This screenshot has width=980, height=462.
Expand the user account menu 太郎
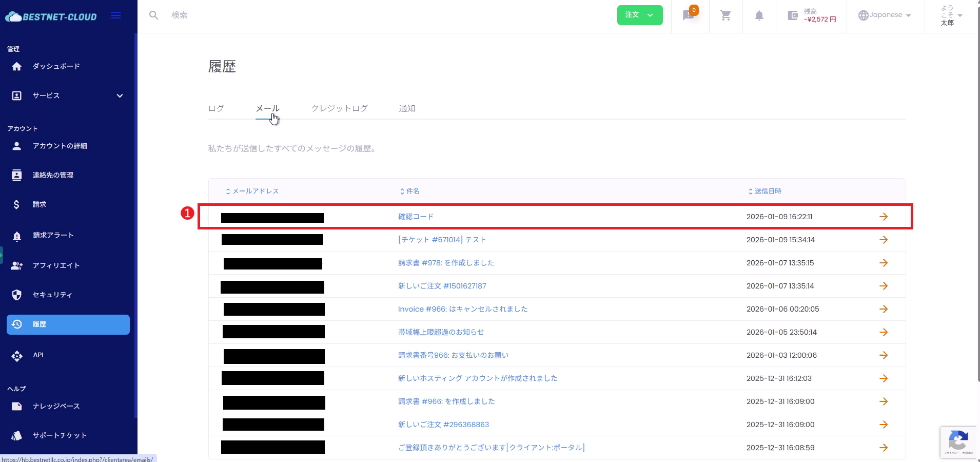click(951, 15)
